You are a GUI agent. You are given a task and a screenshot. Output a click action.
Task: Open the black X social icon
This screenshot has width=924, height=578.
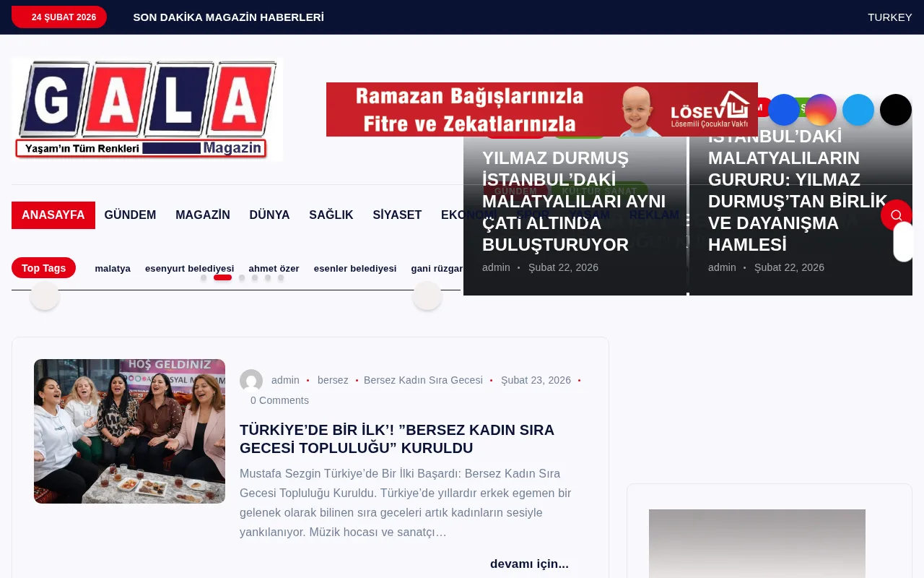(x=896, y=110)
